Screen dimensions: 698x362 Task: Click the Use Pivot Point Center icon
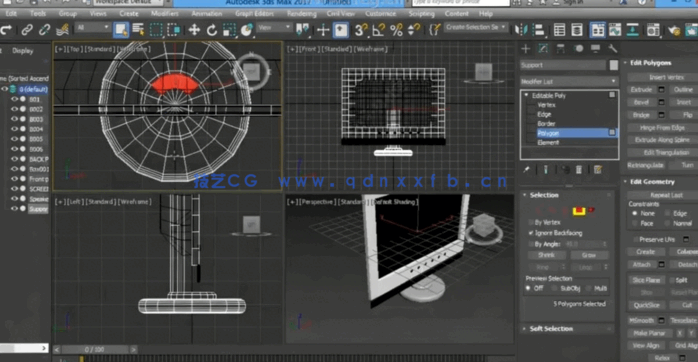tap(303, 30)
